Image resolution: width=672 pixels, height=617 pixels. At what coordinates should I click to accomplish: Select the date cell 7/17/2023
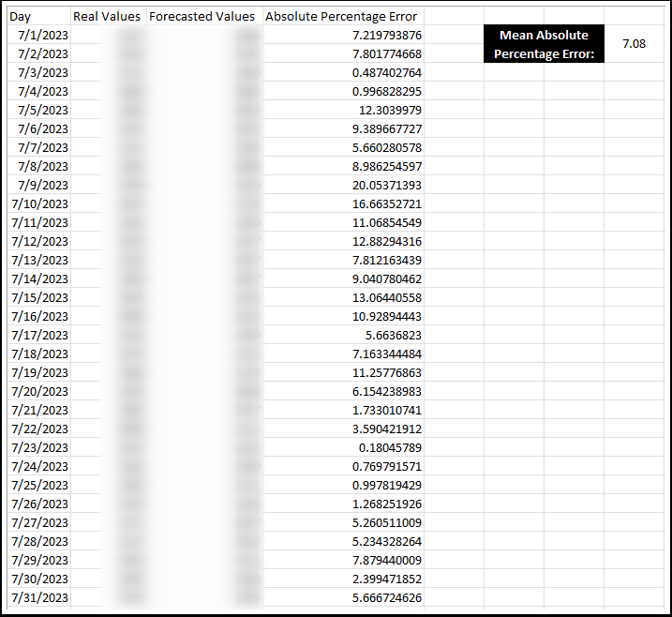coord(39,336)
